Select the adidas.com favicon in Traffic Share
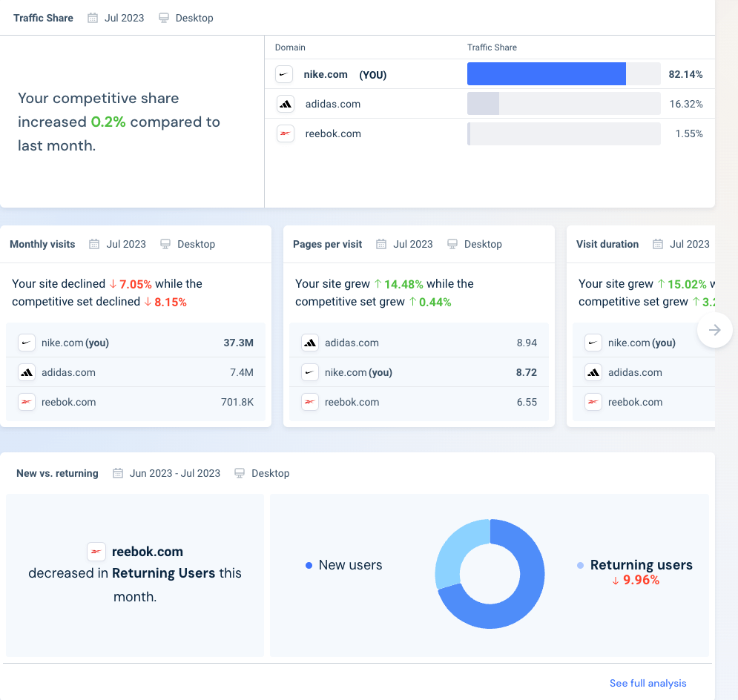 point(286,104)
